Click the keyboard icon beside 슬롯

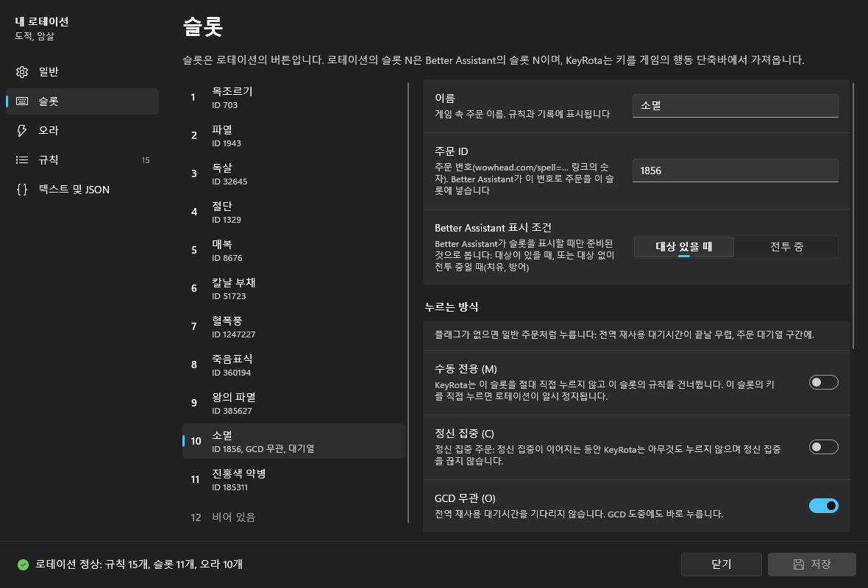[x=22, y=101]
